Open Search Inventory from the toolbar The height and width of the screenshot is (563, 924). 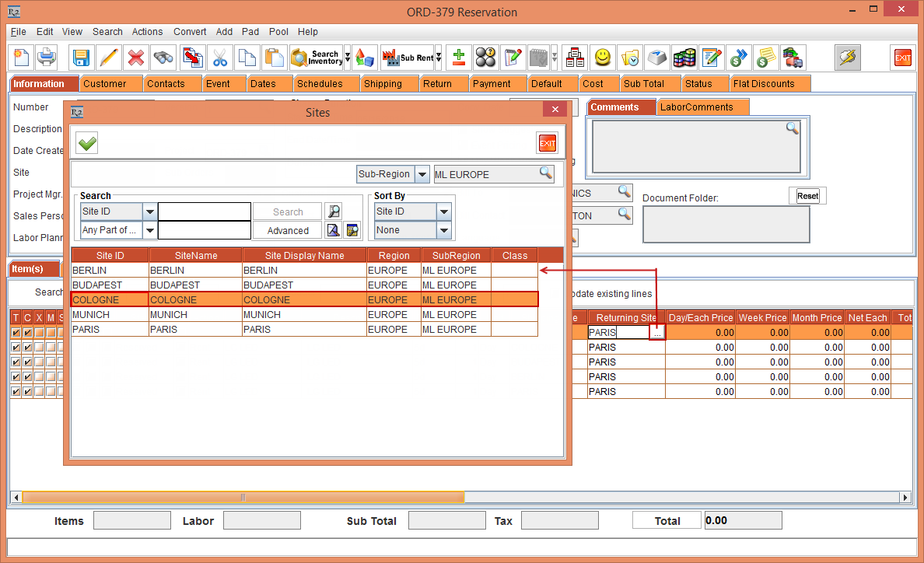317,58
